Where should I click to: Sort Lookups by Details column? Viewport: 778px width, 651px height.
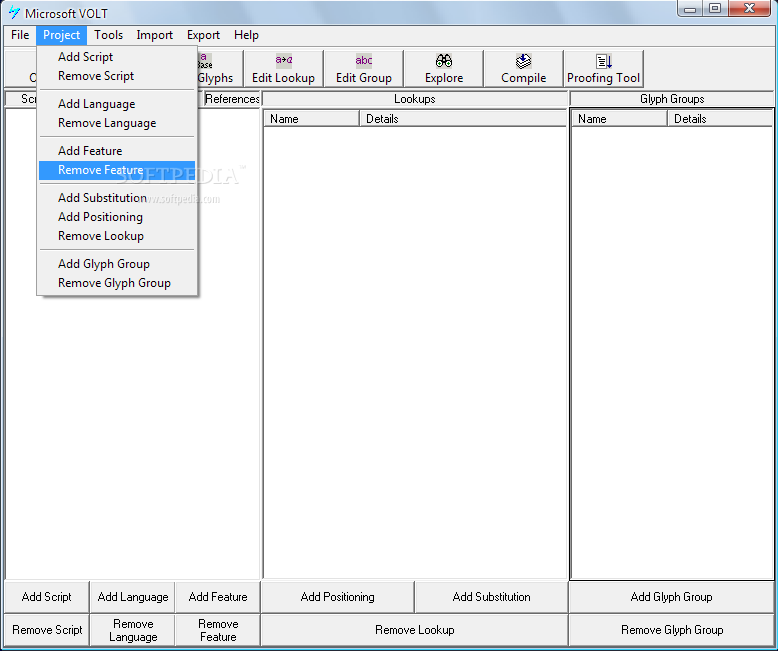[463, 119]
